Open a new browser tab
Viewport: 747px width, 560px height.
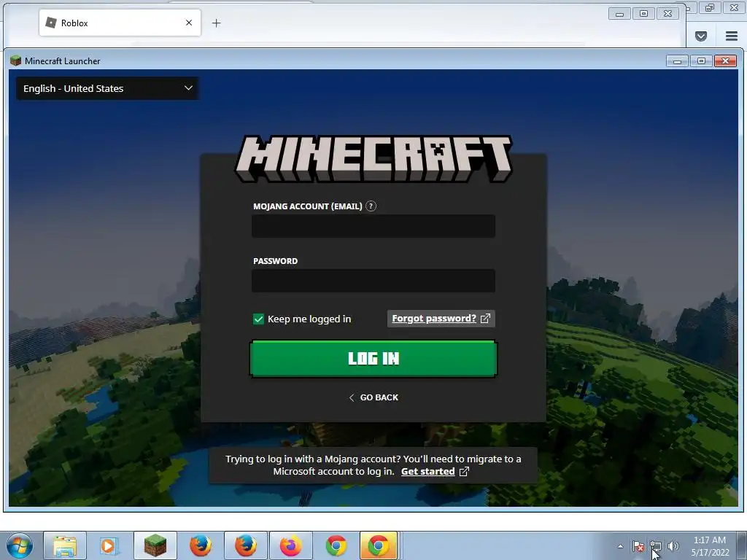(x=216, y=23)
